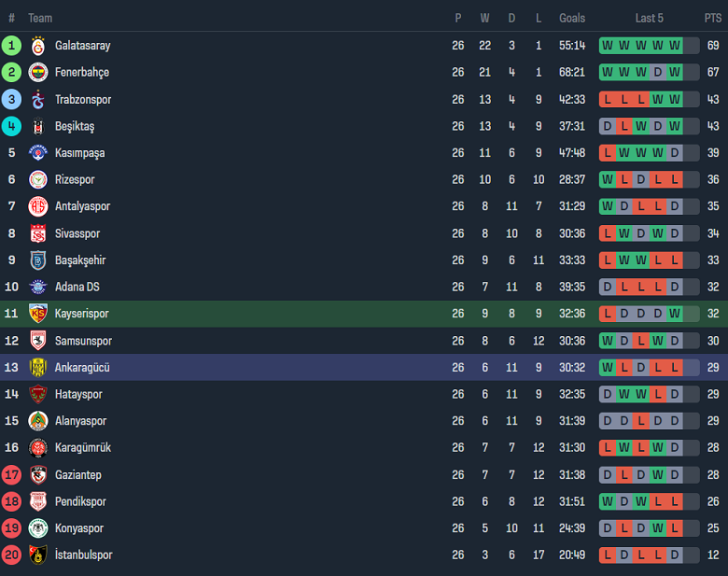Open the Kasımpaşa team name link

tap(79, 153)
